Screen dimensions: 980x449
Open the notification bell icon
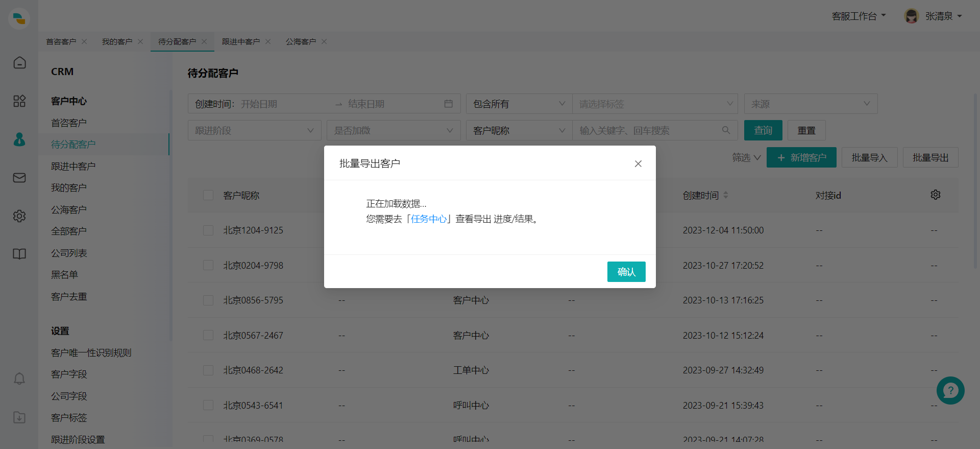(x=19, y=379)
